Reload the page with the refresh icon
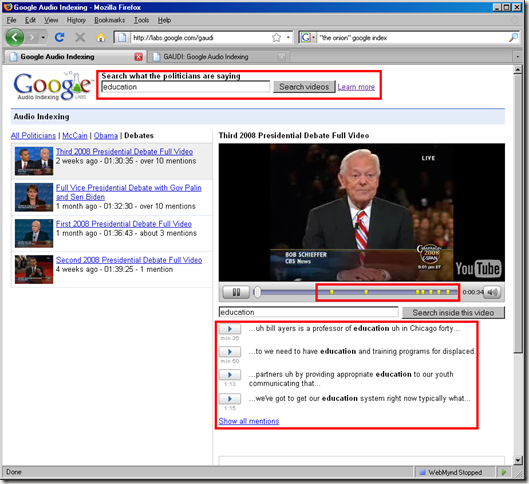 coord(60,37)
